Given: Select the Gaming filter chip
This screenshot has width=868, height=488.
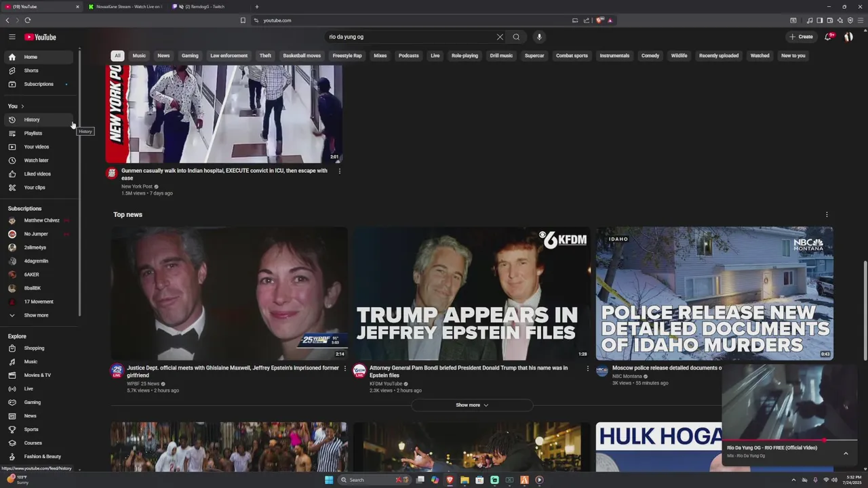Looking at the screenshot, I should (190, 56).
